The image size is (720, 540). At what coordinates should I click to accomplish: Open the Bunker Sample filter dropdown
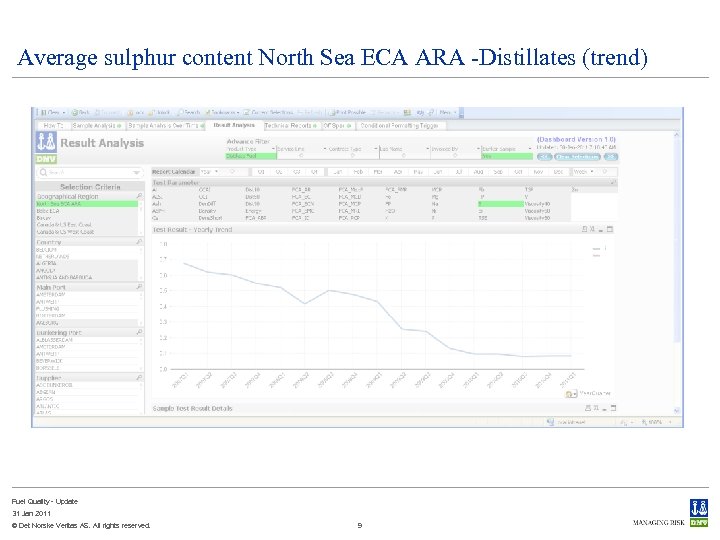click(529, 149)
